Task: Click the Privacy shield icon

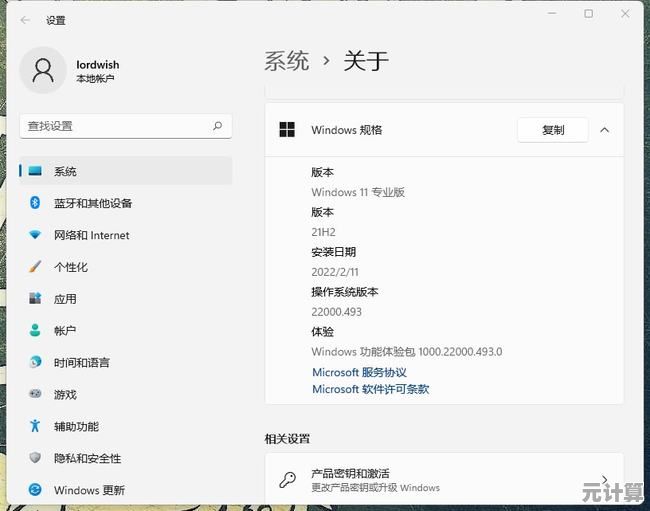Action: 35,458
